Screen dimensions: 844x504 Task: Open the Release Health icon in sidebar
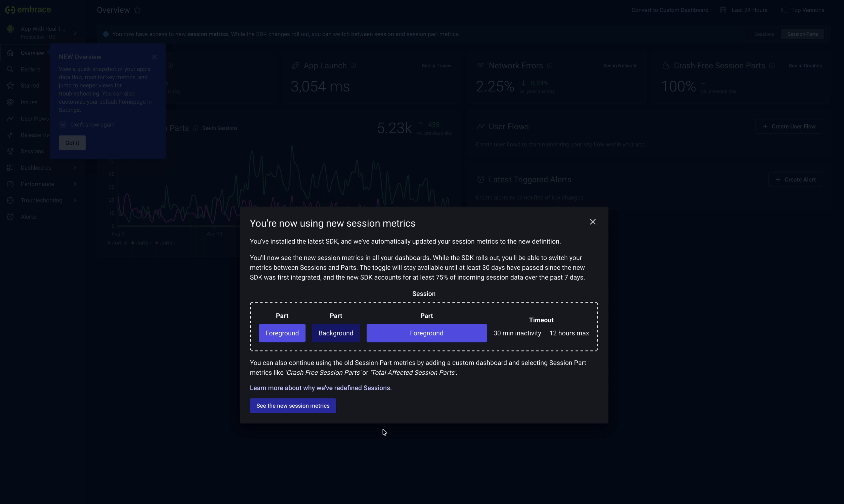(x=10, y=135)
